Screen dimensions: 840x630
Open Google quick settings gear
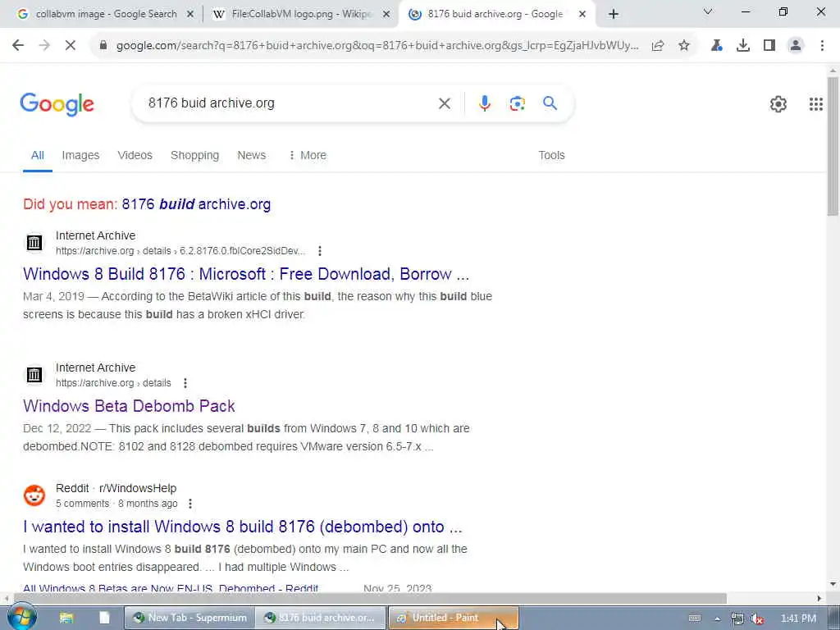coord(778,104)
